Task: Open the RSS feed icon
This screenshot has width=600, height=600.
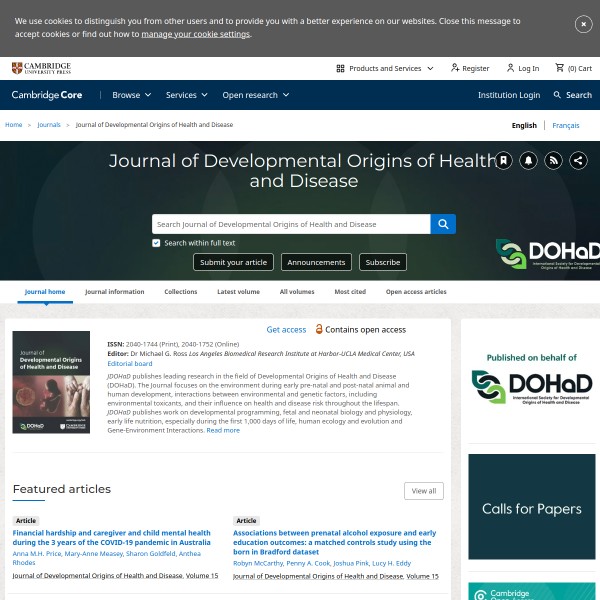Action: 554,160
